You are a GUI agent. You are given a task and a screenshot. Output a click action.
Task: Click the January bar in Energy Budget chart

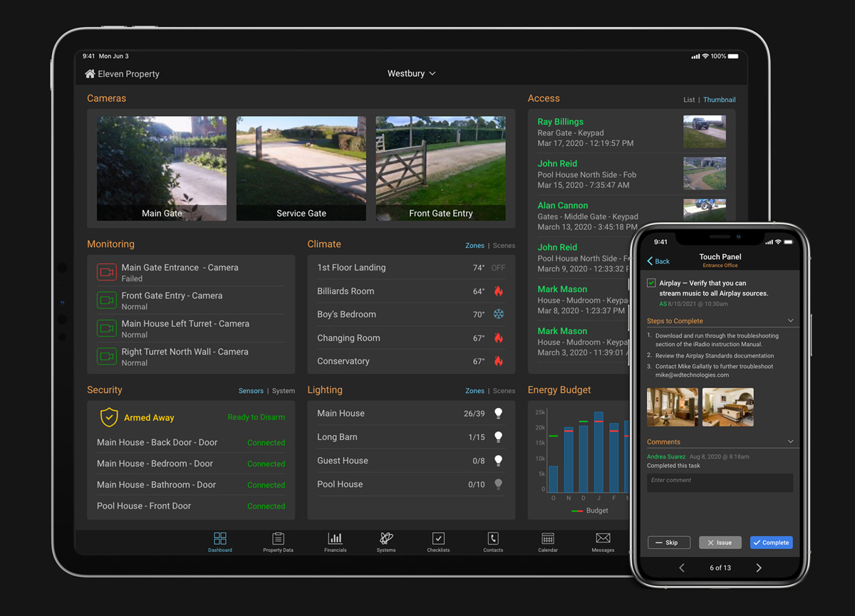599,451
